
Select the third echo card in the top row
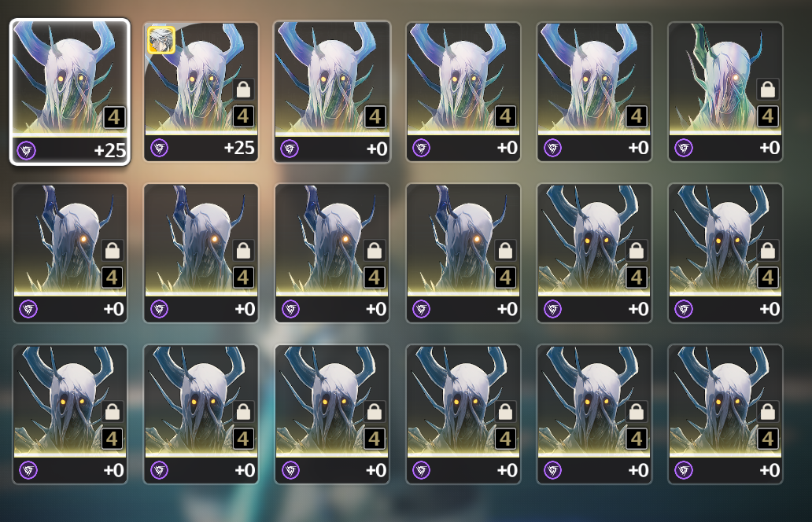tap(332, 91)
